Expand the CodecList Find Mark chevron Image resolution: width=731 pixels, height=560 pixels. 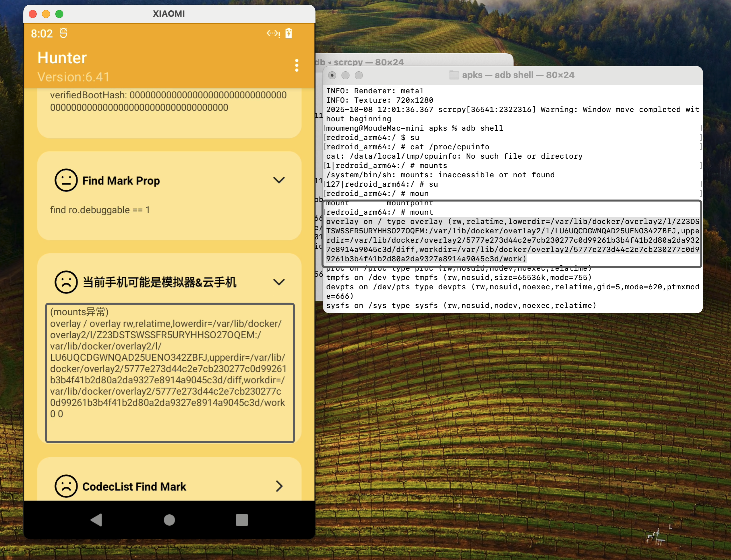click(x=279, y=486)
